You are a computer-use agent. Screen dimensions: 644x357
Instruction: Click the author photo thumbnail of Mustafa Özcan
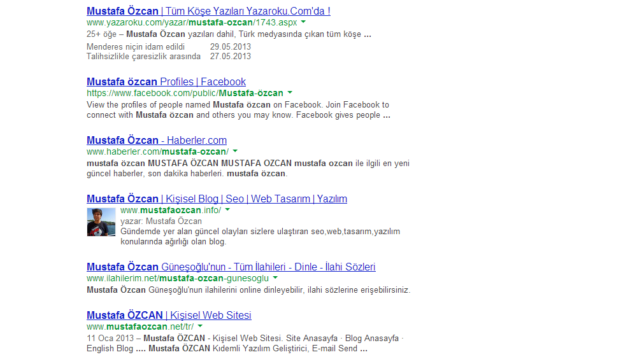click(101, 222)
